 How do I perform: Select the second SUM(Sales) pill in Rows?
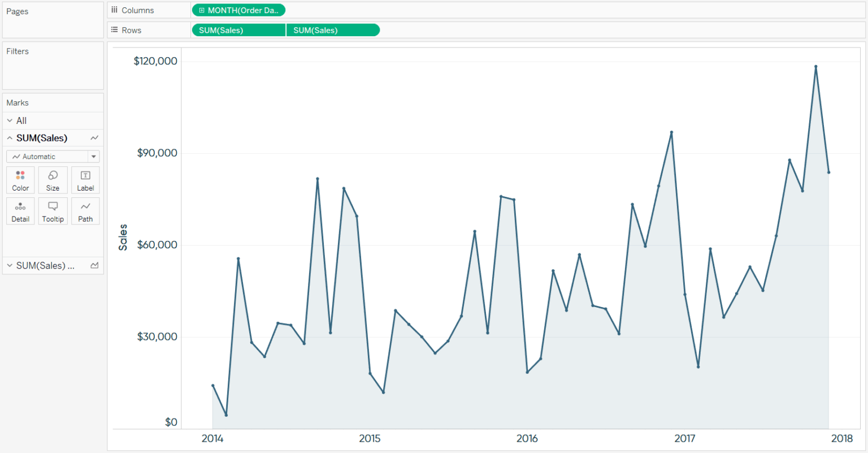pos(333,29)
